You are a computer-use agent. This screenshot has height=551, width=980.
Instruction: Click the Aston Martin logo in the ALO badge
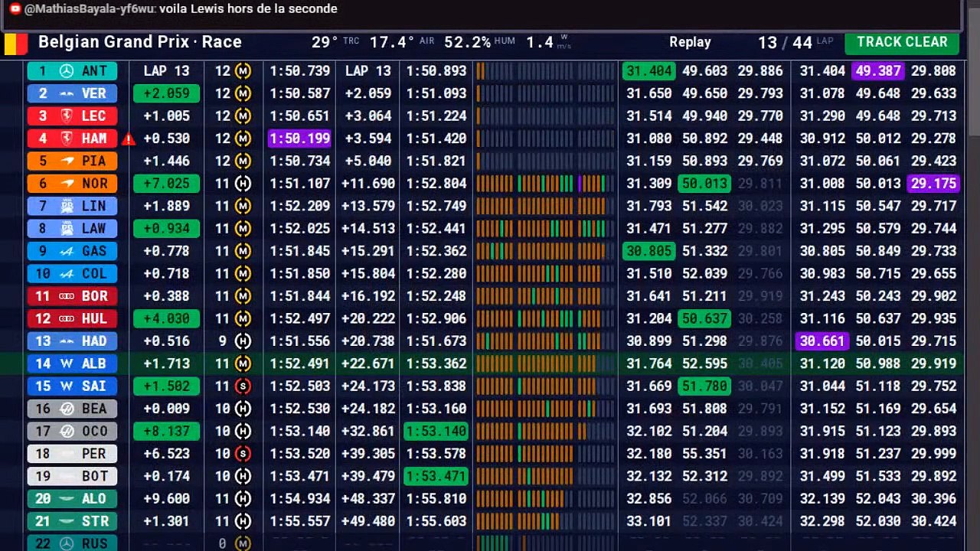coord(67,499)
